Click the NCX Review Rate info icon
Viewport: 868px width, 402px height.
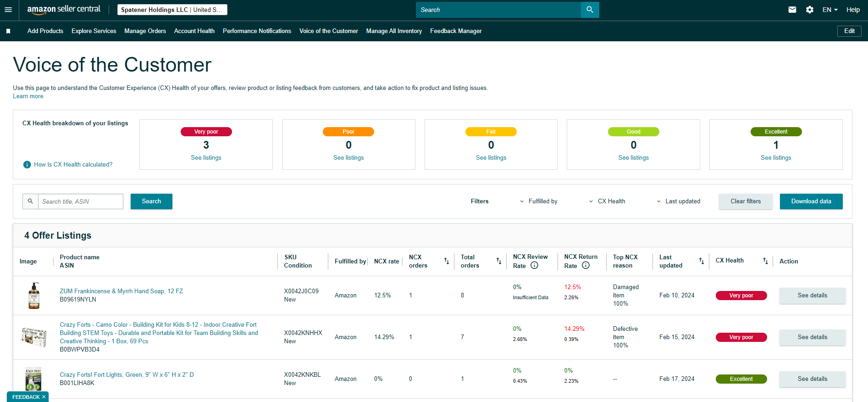(535, 265)
